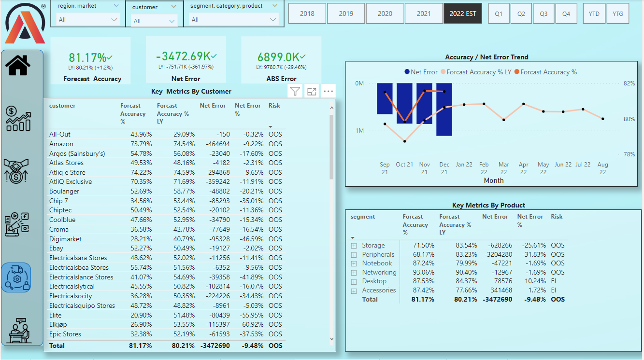This screenshot has width=644, height=360.
Task: Expand the Storage segment row
Action: pos(353,245)
